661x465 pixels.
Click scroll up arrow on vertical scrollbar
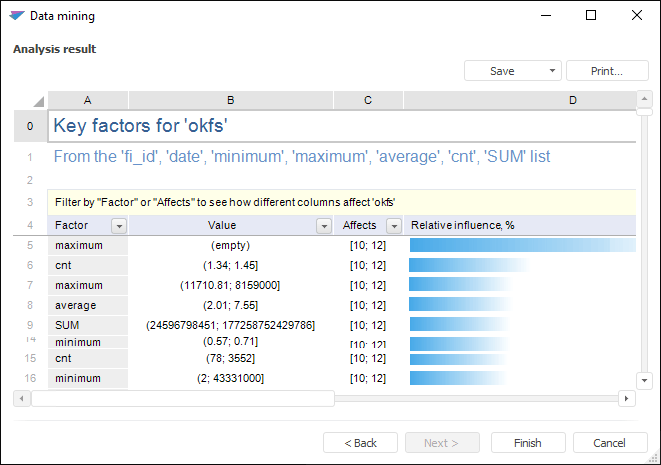644,99
